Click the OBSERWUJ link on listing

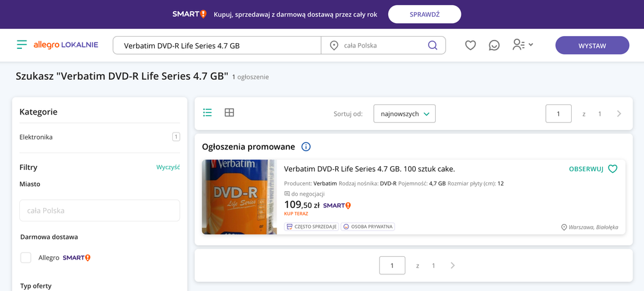[x=586, y=169]
